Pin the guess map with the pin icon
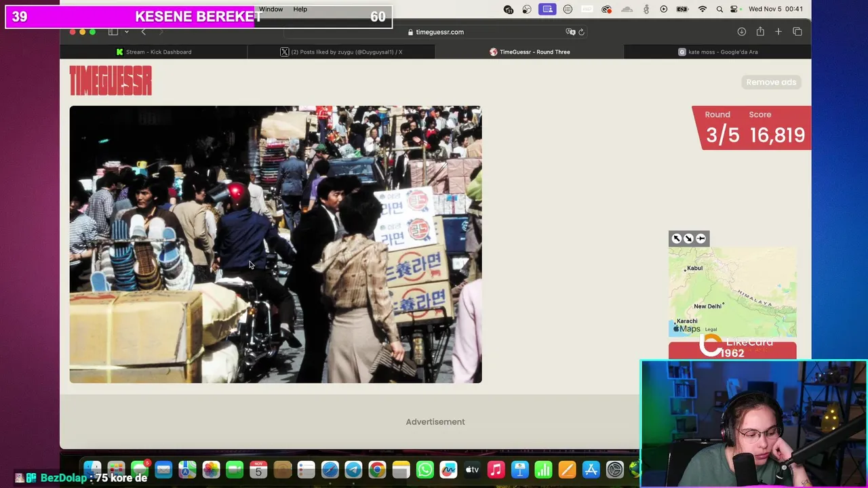This screenshot has width=868, height=488. point(701,239)
